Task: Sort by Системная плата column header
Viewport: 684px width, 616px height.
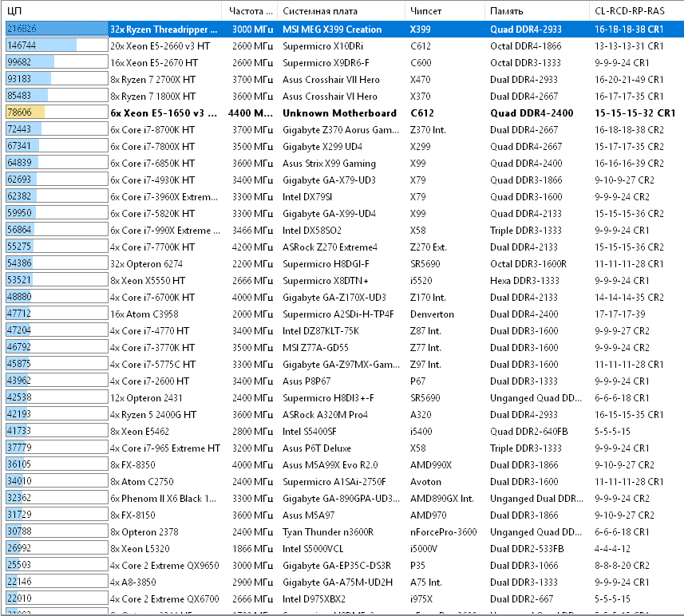Action: click(x=341, y=11)
